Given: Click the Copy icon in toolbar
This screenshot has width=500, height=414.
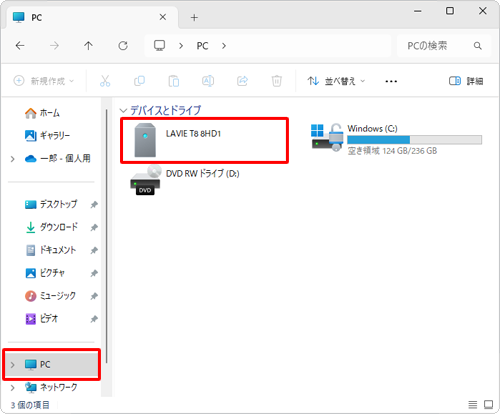Looking at the screenshot, I should (x=139, y=81).
